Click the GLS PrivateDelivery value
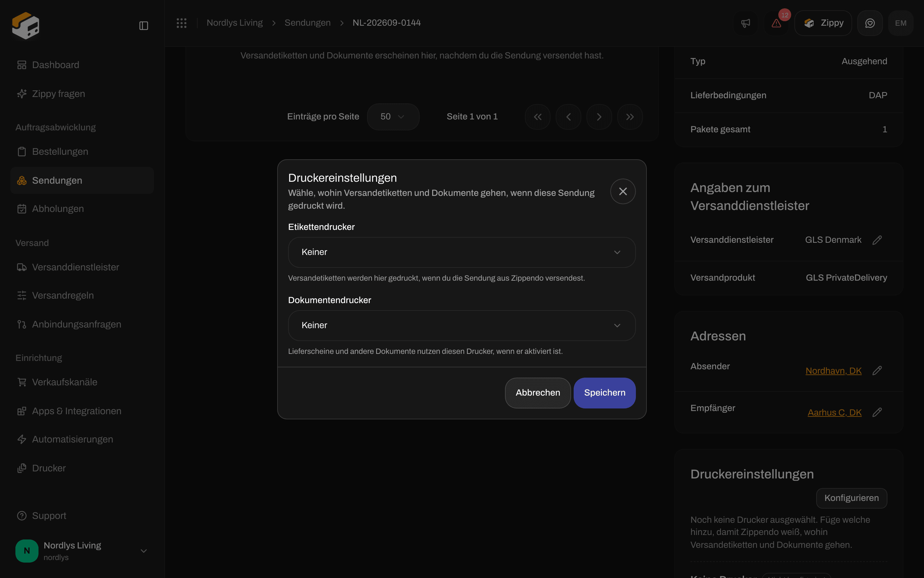Viewport: 924px width, 578px height. tap(846, 278)
